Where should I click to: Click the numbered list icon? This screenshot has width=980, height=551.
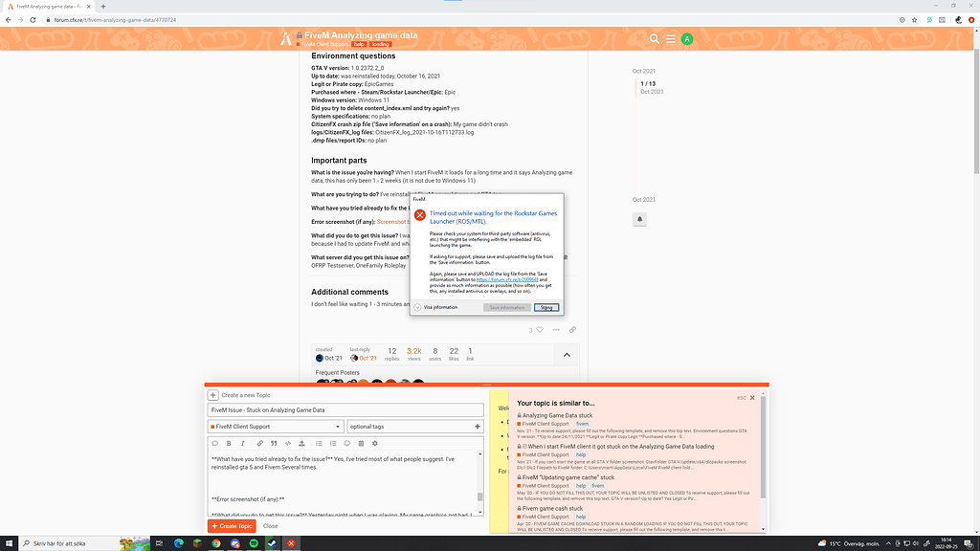[332, 443]
